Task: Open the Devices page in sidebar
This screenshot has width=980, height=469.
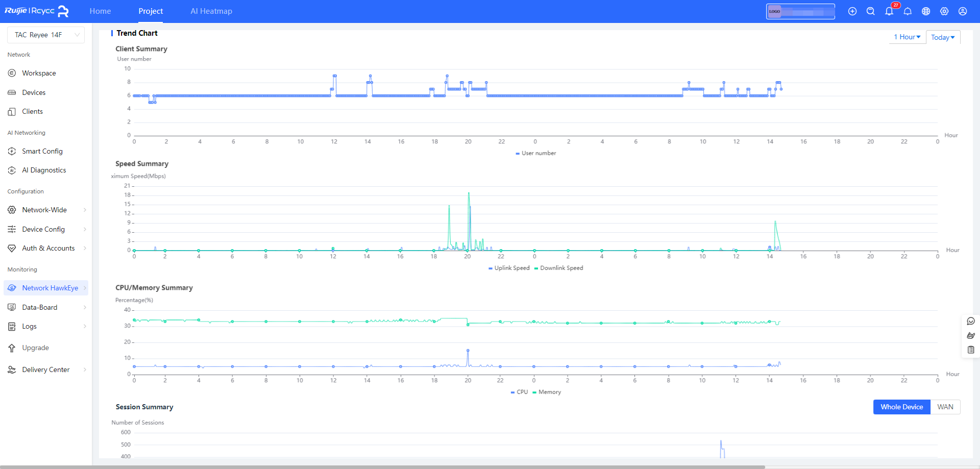Action: pos(34,92)
